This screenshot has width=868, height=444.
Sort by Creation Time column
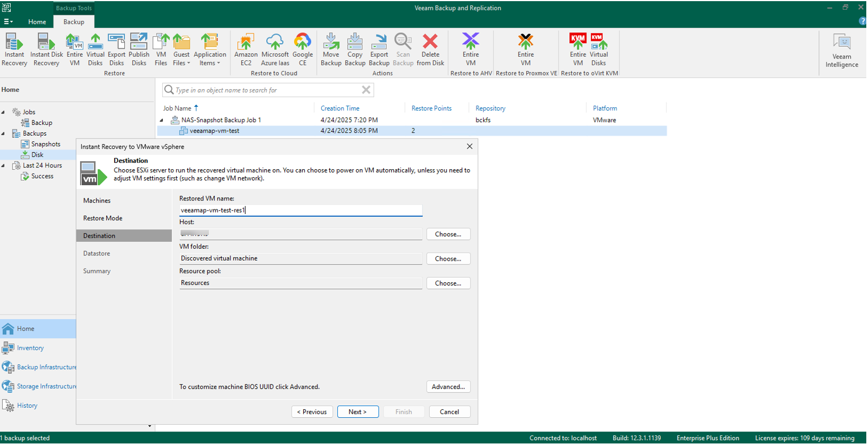340,108
